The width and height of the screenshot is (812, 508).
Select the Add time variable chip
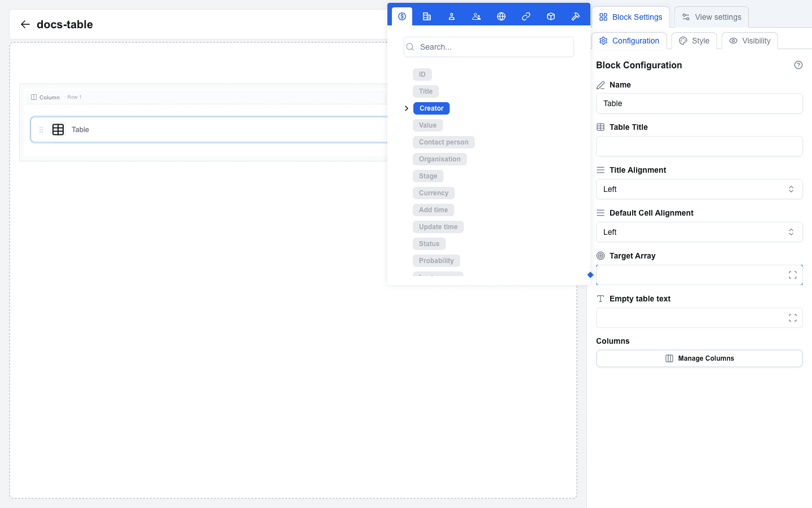[x=433, y=210]
